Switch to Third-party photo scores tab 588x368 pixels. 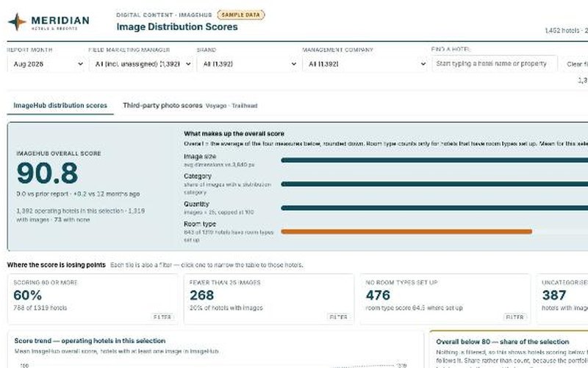[190, 105]
